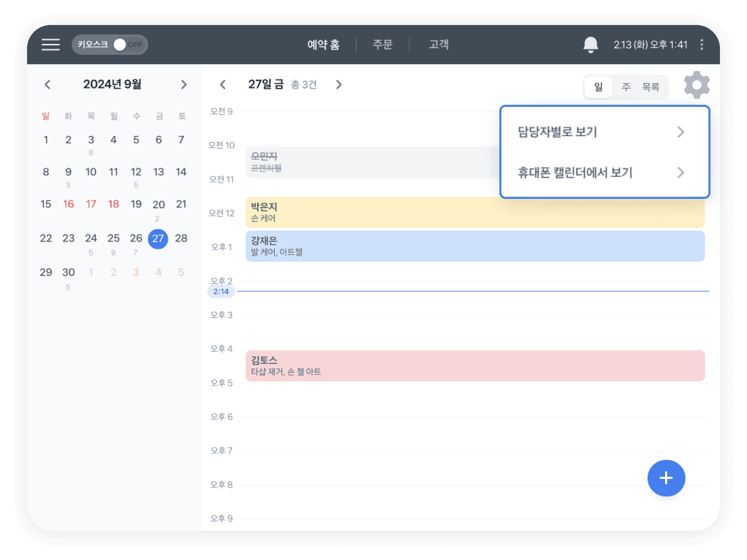
Task: Open the 고객 tab
Action: (x=438, y=45)
